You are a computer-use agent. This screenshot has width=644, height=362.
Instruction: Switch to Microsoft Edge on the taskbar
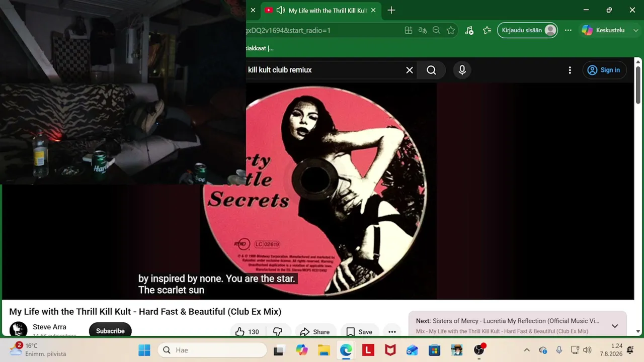346,350
